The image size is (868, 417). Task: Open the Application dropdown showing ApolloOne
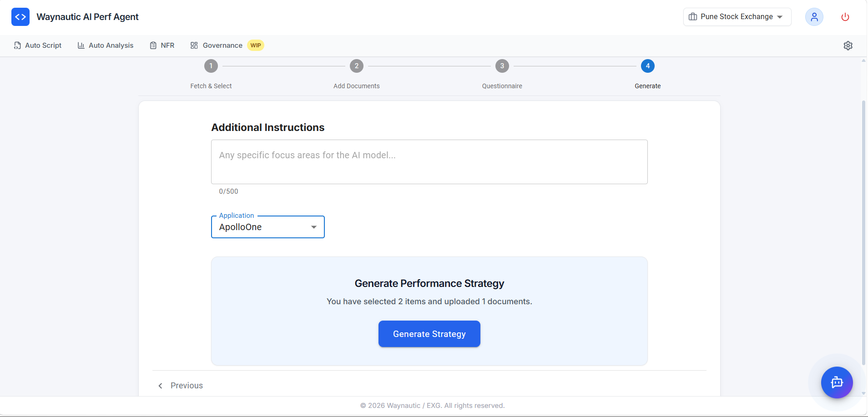pyautogui.click(x=267, y=227)
